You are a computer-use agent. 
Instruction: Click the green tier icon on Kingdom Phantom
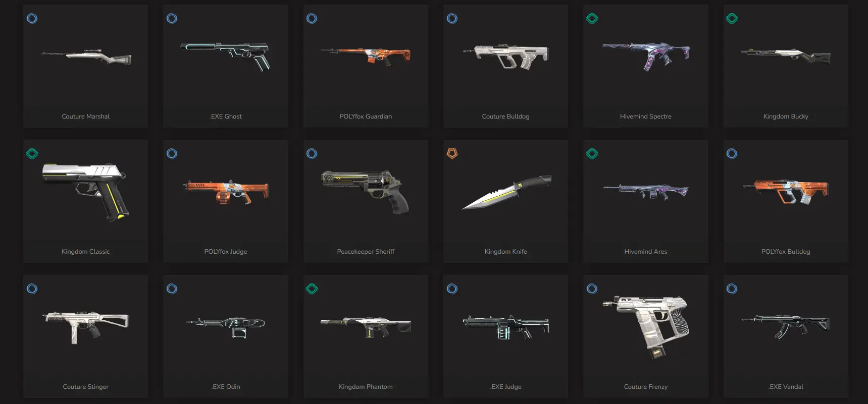[x=312, y=289]
